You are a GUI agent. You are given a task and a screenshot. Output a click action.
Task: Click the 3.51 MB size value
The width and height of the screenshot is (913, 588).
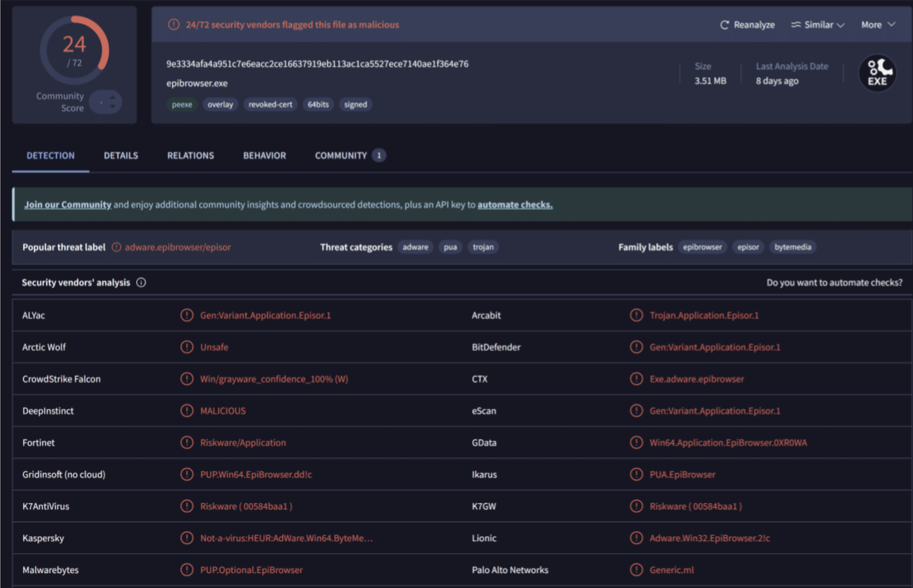pyautogui.click(x=710, y=81)
